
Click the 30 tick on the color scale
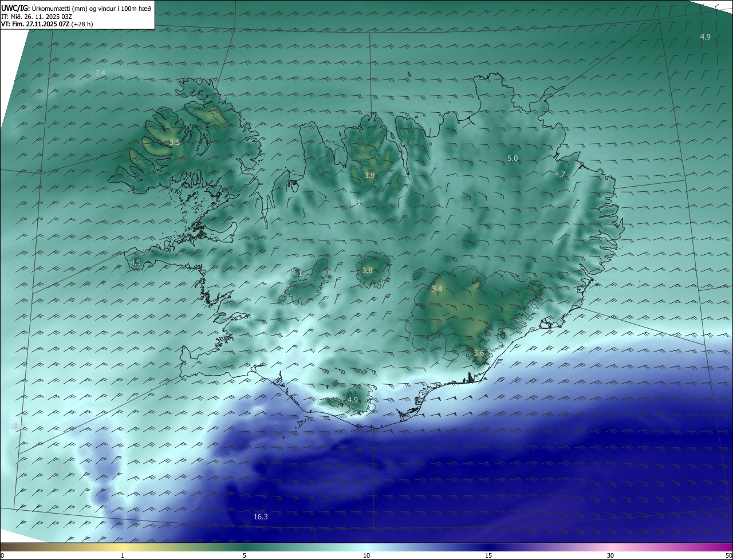[610, 555]
